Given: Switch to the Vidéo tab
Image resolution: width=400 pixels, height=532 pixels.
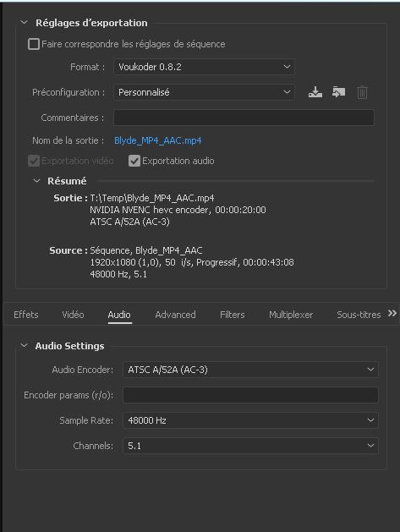Looking at the screenshot, I should 73,315.
